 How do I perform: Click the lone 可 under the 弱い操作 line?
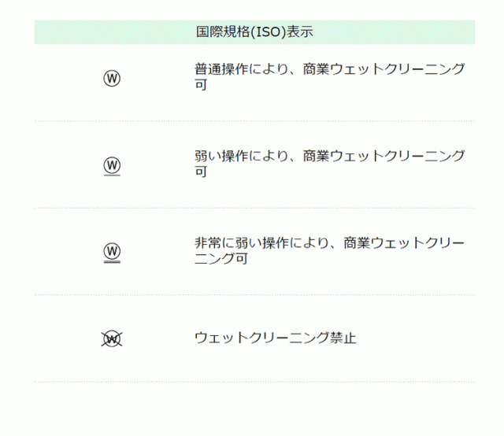click(201, 172)
